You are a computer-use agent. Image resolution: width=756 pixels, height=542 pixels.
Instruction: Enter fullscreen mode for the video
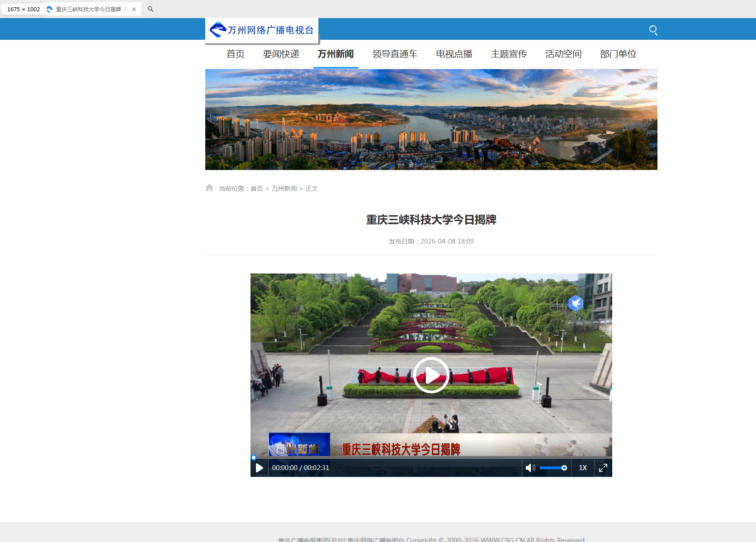(x=603, y=468)
